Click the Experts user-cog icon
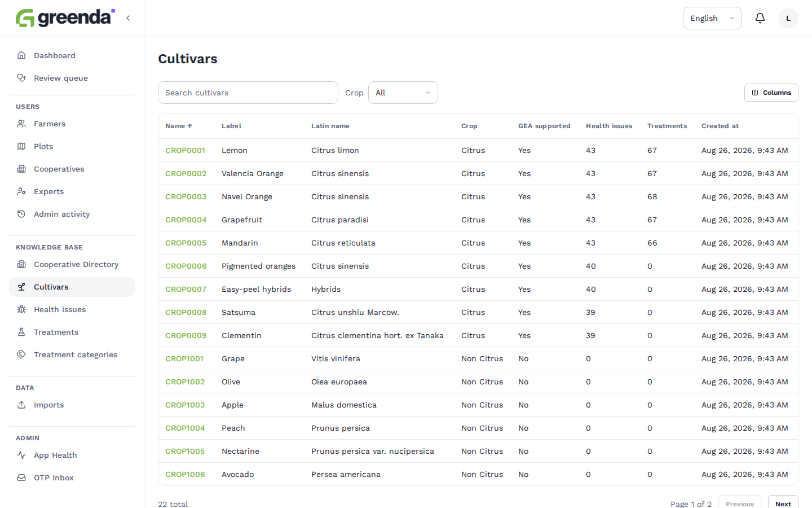The height and width of the screenshot is (508, 812). (21, 191)
